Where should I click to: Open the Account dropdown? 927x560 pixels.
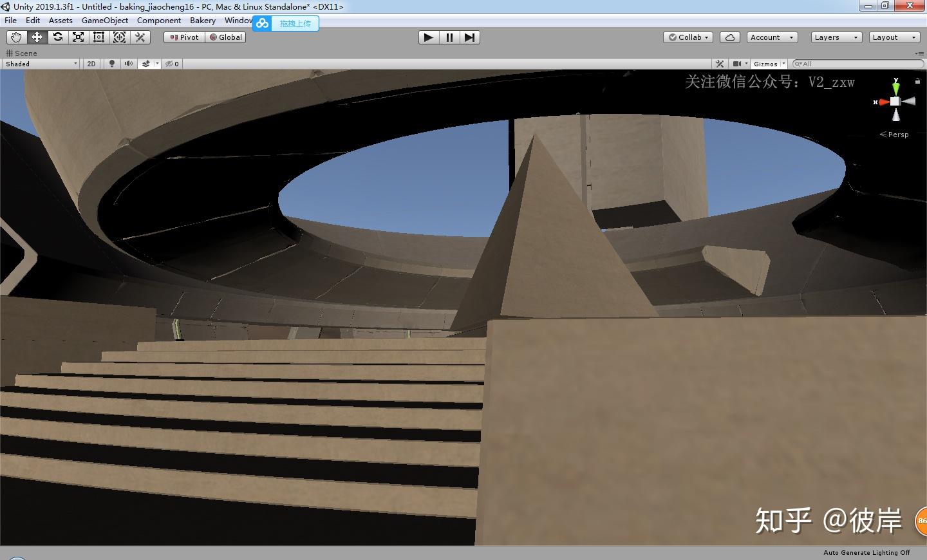772,37
